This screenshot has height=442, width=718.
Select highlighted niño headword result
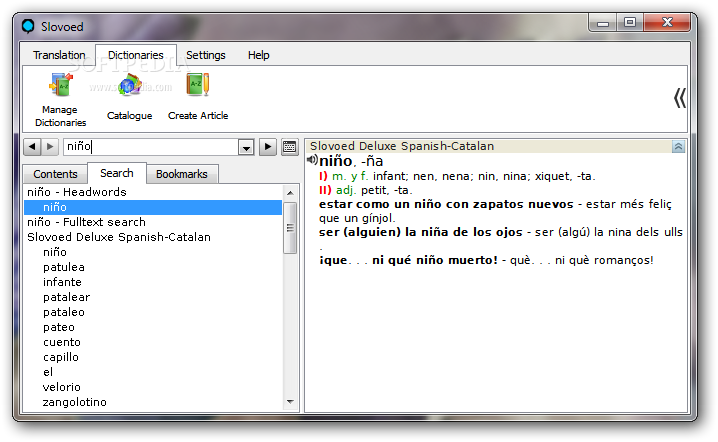click(x=153, y=207)
